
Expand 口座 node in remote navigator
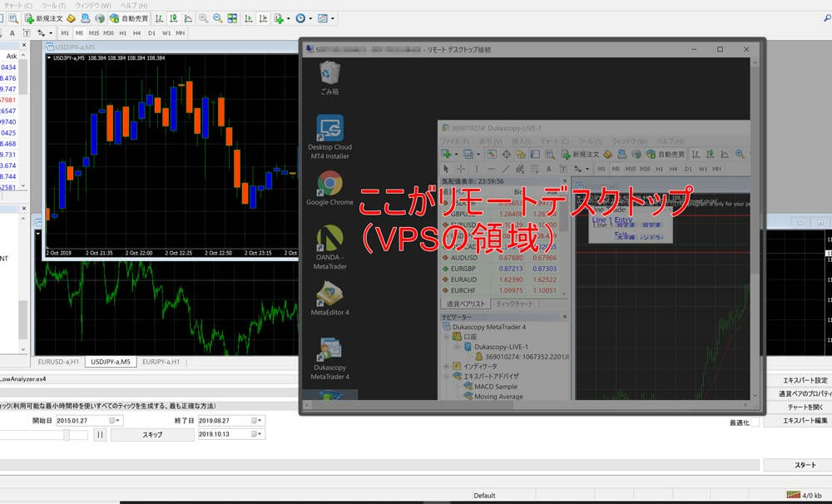point(447,337)
